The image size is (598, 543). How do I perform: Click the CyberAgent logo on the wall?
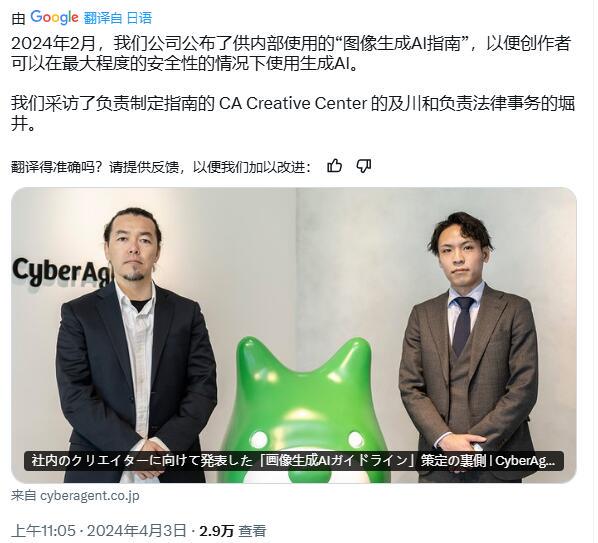pos(61,272)
